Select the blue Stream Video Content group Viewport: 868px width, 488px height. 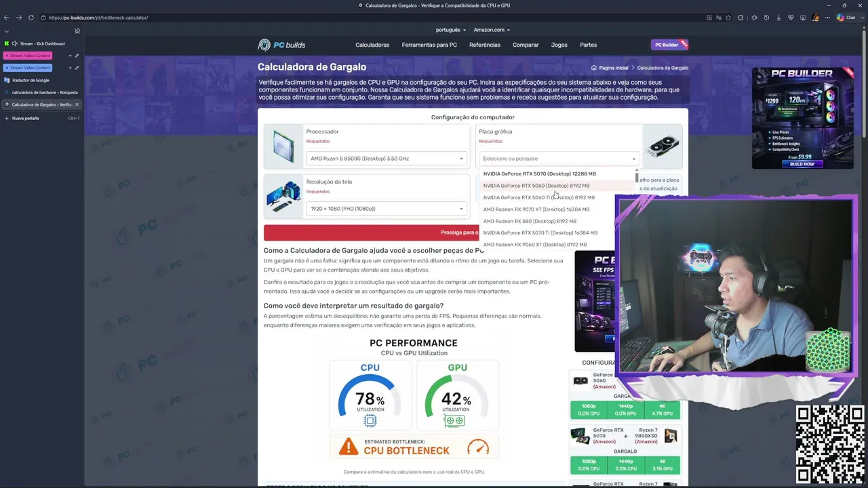point(28,68)
